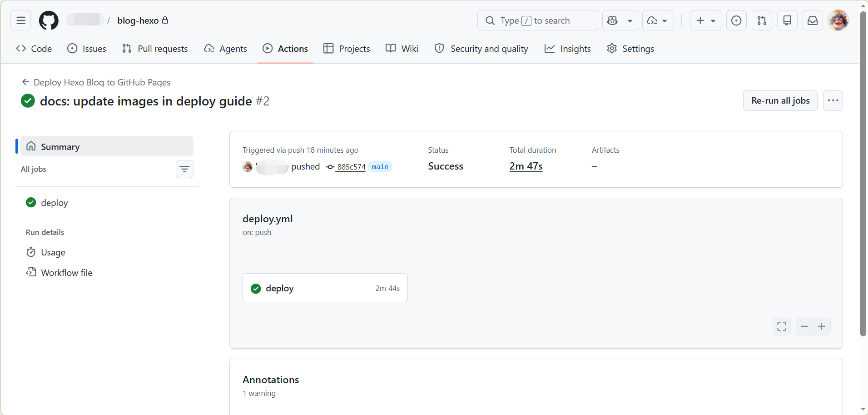The image size is (868, 415).
Task: Open pull requests icon in header
Action: 762,20
